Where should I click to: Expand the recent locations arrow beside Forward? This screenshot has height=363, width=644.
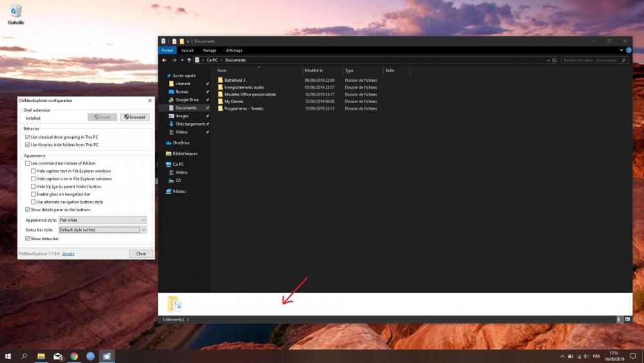[x=182, y=60]
